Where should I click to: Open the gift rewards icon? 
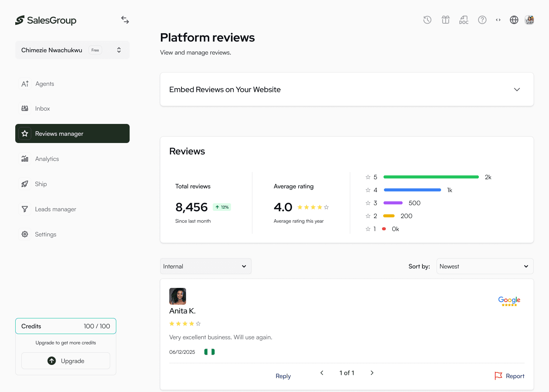coord(445,20)
